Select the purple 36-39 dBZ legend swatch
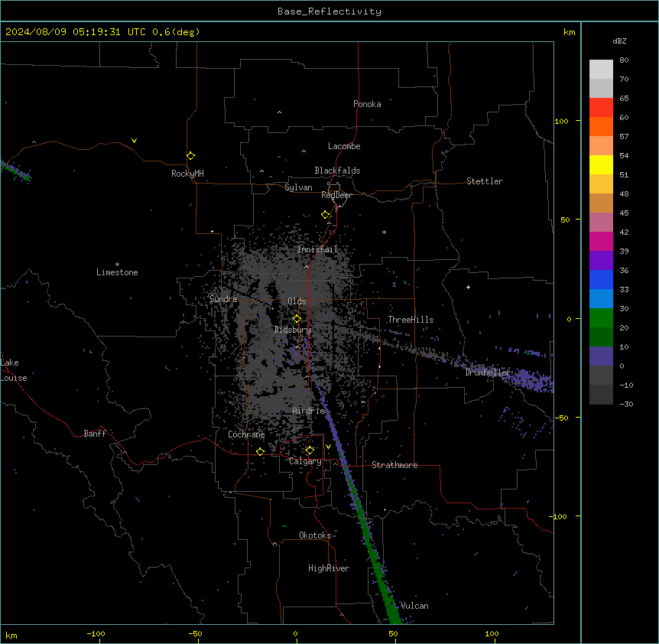 601,261
